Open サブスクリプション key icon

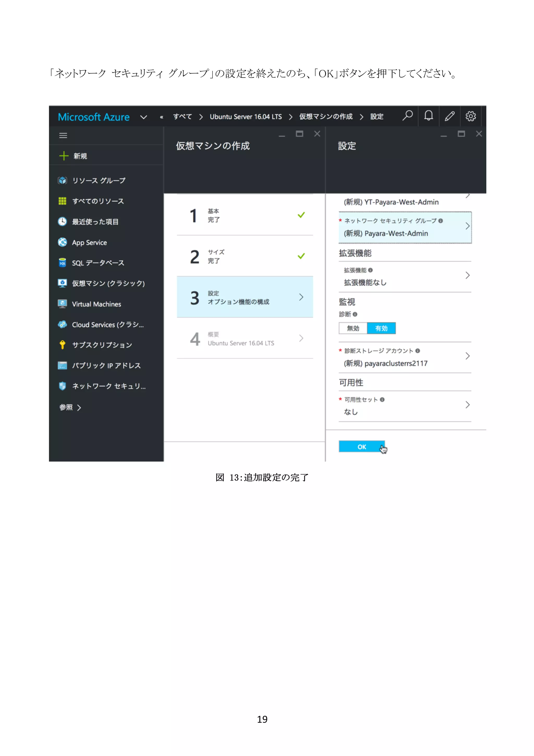(x=62, y=345)
